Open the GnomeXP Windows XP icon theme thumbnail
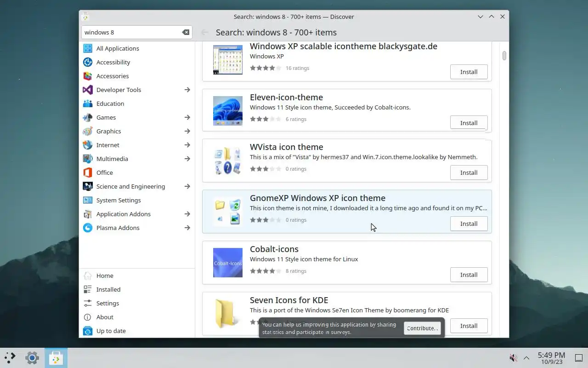The width and height of the screenshot is (588, 368). pos(228,212)
